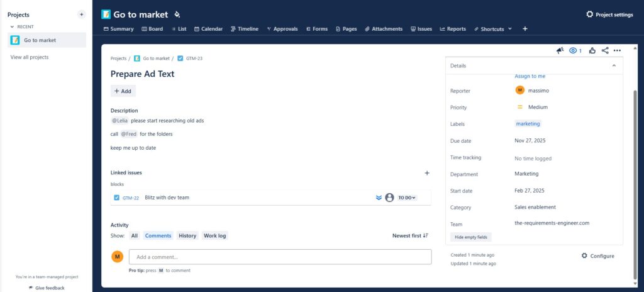Click the feedback megaphone icon
The height and width of the screenshot is (292, 644).
560,51
